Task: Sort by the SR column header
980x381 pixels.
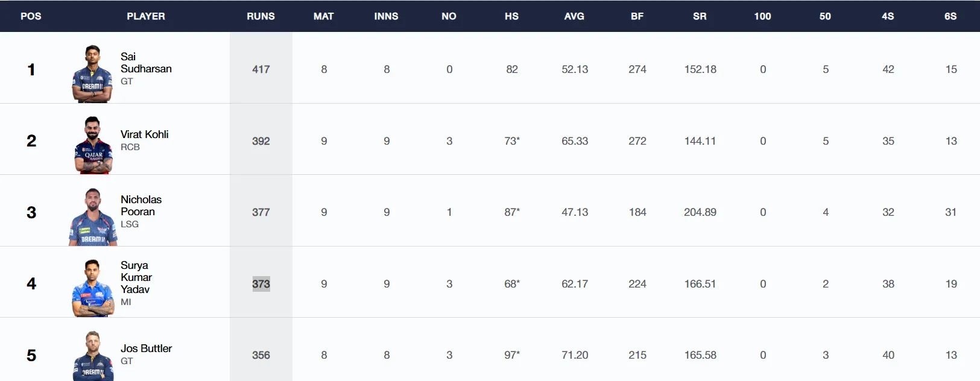Action: (700, 16)
